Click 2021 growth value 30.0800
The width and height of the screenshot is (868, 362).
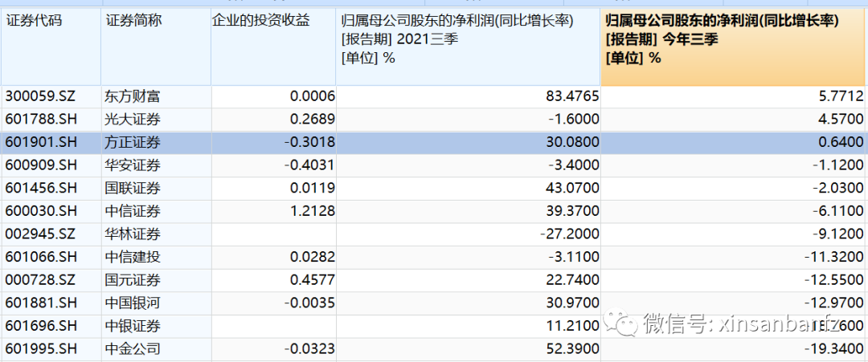573,143
